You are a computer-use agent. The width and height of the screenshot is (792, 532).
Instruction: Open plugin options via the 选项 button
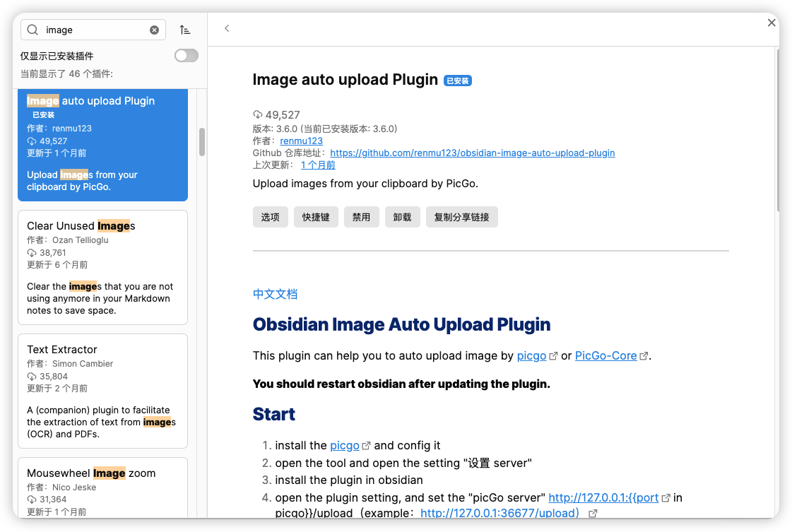click(x=270, y=217)
